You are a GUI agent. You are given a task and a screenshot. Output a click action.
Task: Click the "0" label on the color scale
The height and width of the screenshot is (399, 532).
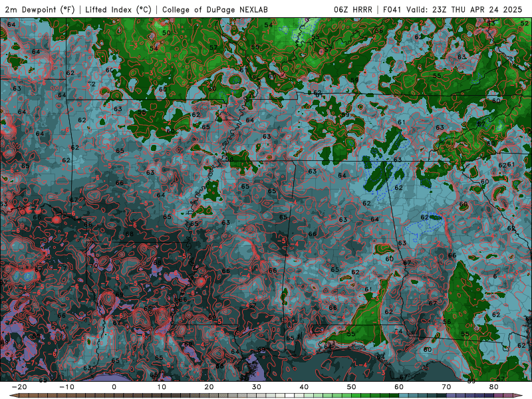[114, 387]
